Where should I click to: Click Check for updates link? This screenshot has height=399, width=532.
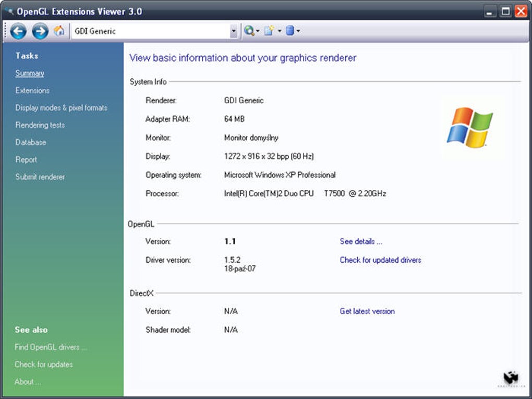(x=44, y=365)
